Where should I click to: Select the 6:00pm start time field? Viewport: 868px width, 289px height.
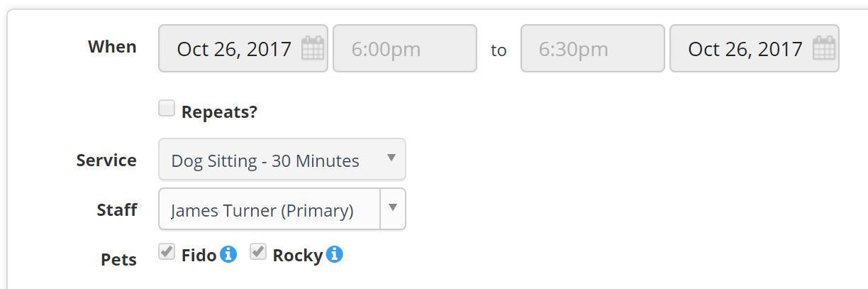405,48
